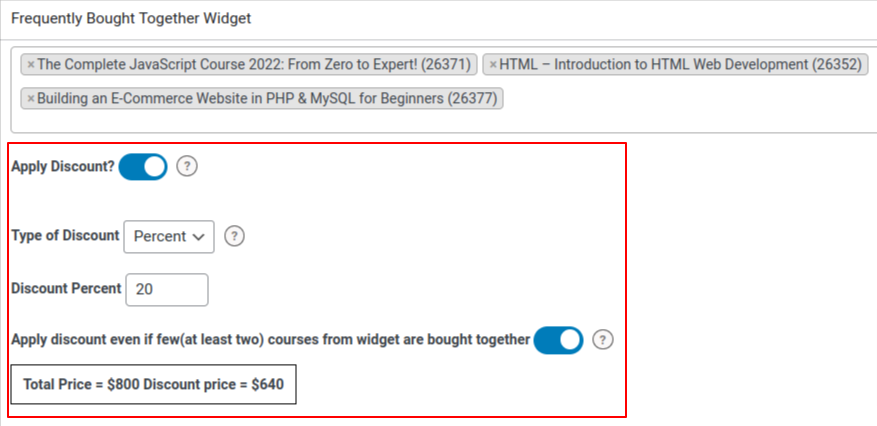This screenshot has height=426, width=877.
Task: Click the Frequently Bought Together Widget header
Action: 131,18
